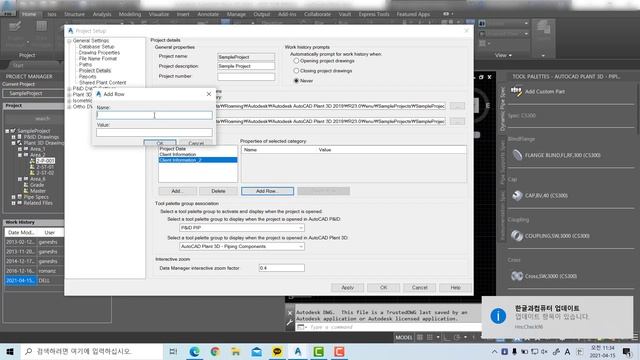Select the CAP,BV,40 palette icon
The image size is (640, 360).
pyautogui.click(x=517, y=196)
